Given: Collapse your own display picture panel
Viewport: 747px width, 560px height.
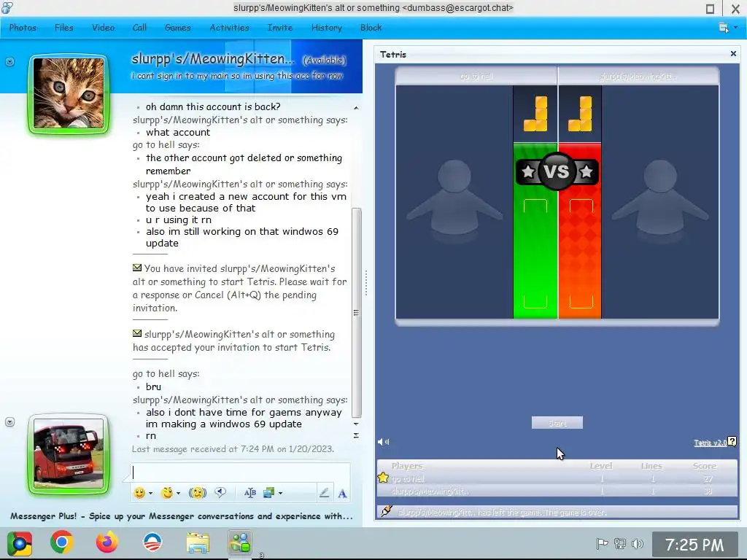Looking at the screenshot, I should pos(10,422).
